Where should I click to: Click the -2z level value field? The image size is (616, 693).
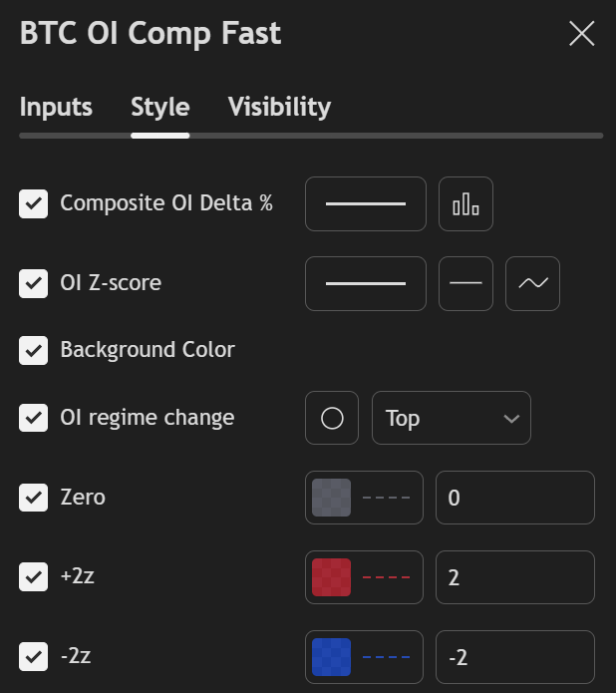click(x=515, y=657)
